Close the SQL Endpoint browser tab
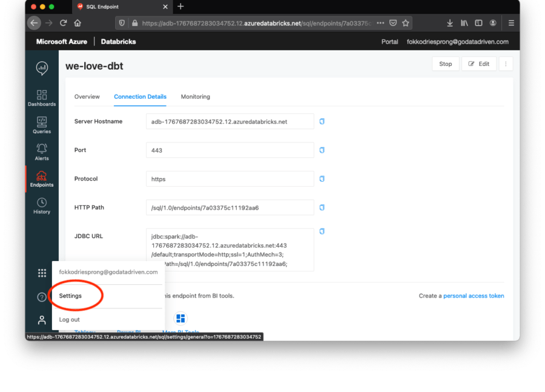The image size is (545, 392). pyautogui.click(x=165, y=7)
